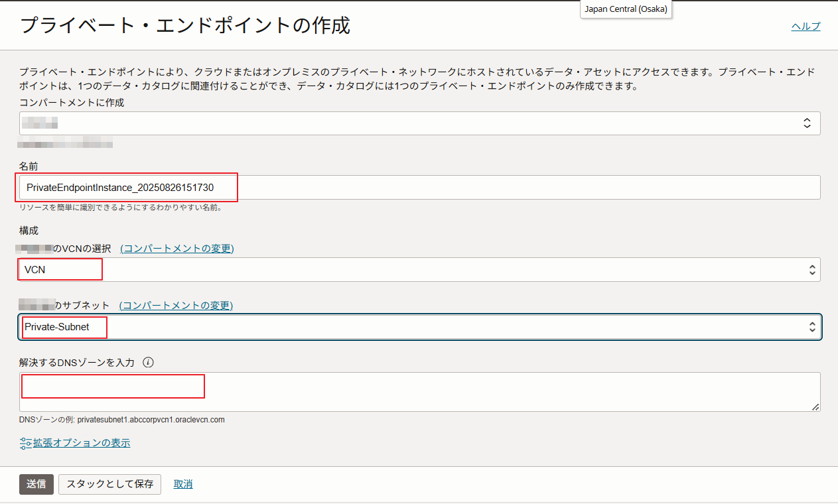The image size is (838, 504).
Task: Click the コンパートメントに作成 label
Action: [72, 103]
